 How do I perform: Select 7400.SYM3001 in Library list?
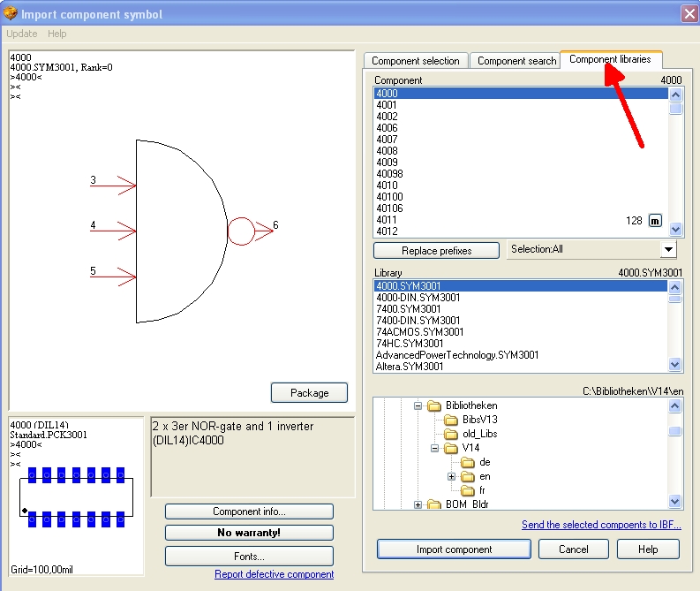point(409,309)
